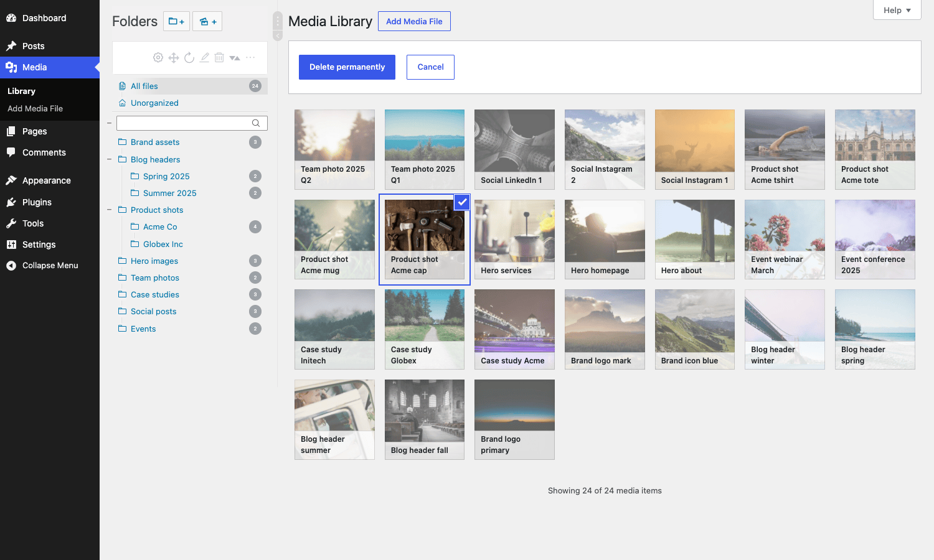The width and height of the screenshot is (934, 560).
Task: Select Case study Acme thumbnail
Action: (x=514, y=329)
